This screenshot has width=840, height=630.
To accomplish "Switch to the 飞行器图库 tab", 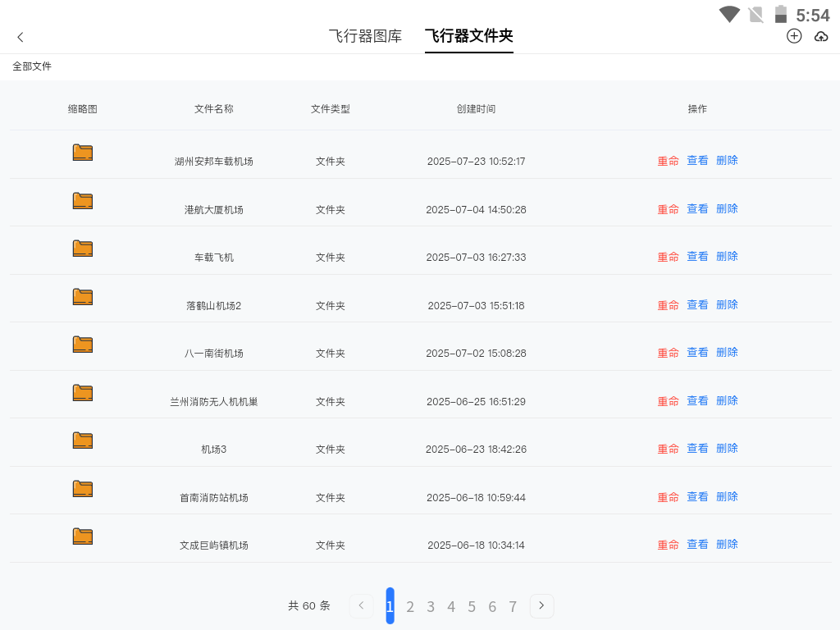I will click(x=365, y=36).
